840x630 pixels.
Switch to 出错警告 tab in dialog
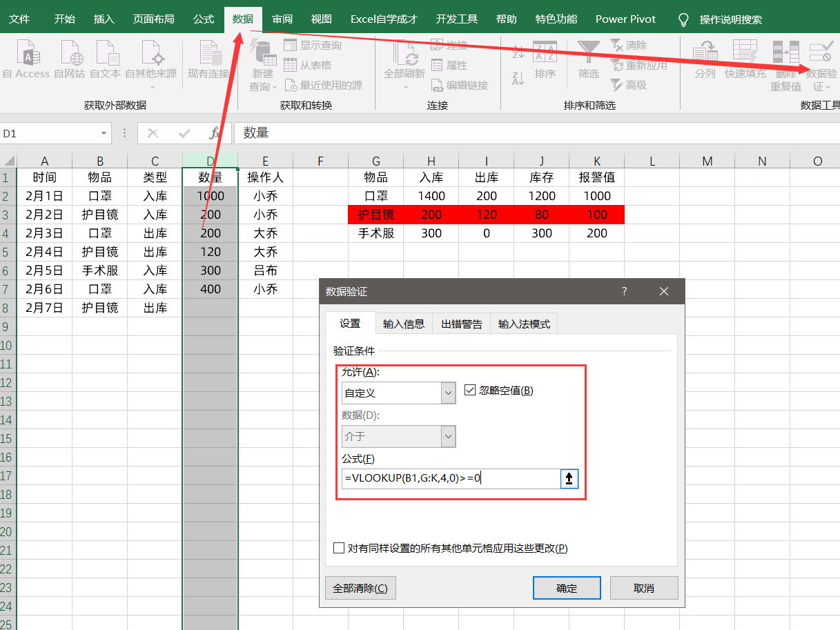tap(462, 324)
